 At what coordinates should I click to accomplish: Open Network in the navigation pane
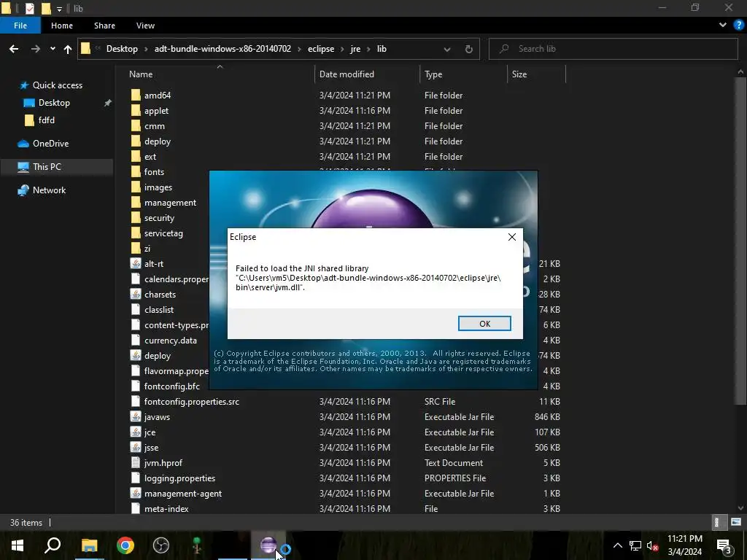click(49, 190)
